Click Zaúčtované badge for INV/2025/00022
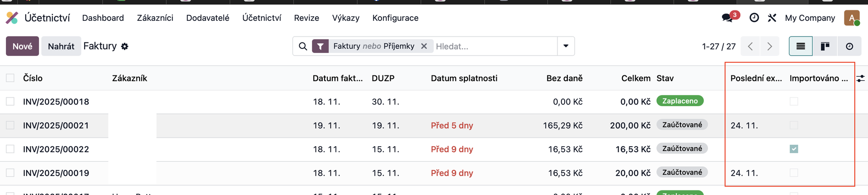868x195 pixels. [x=682, y=149]
